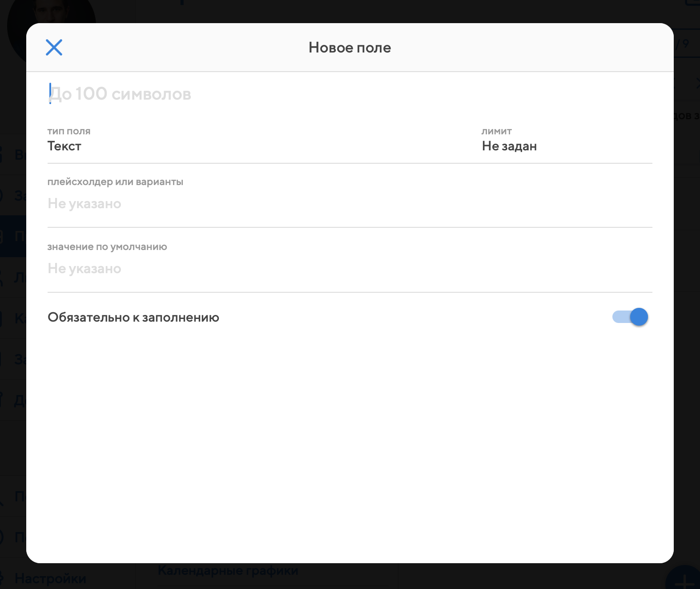Close the Новое поле dialog
The width and height of the screenshot is (700, 589).
click(x=54, y=47)
